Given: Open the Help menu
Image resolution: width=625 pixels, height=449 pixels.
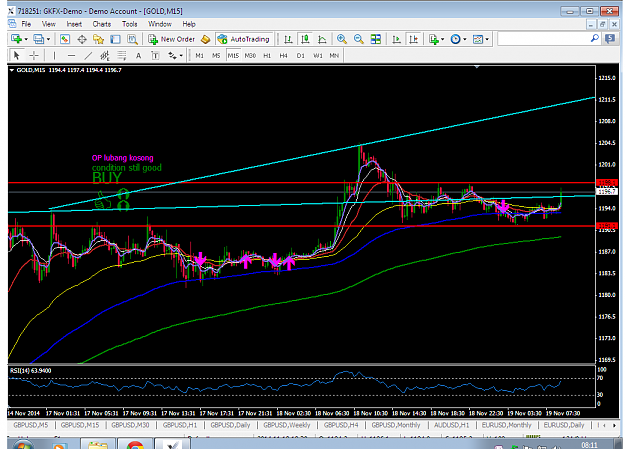Looking at the screenshot, I should pyautogui.click(x=189, y=24).
